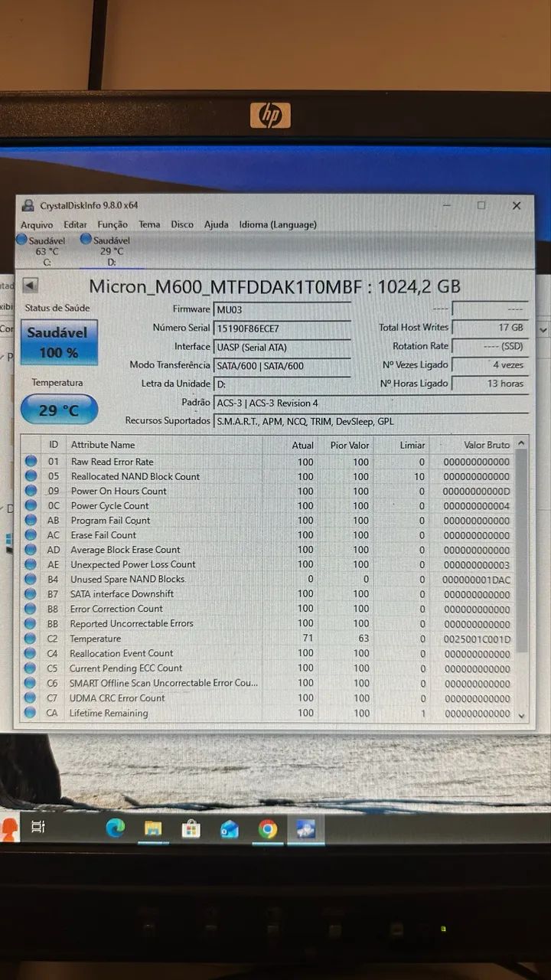Click the Nº Vezes Ligado value 4 vezes
The width and height of the screenshot is (551, 980).
coord(490,364)
